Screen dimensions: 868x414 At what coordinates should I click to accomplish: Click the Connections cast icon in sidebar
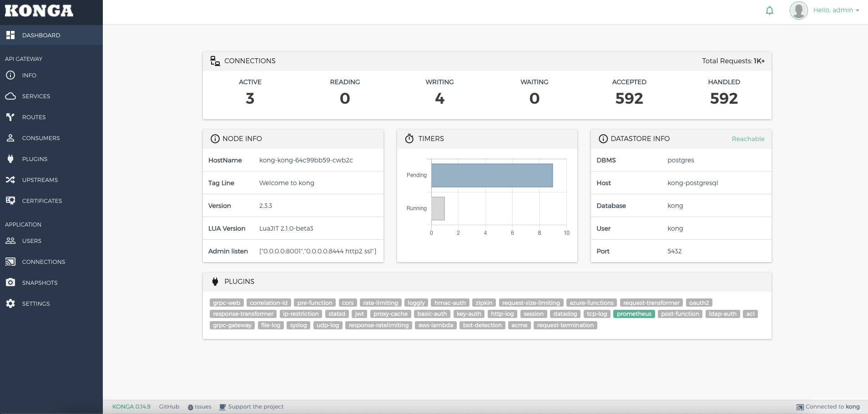[10, 262]
